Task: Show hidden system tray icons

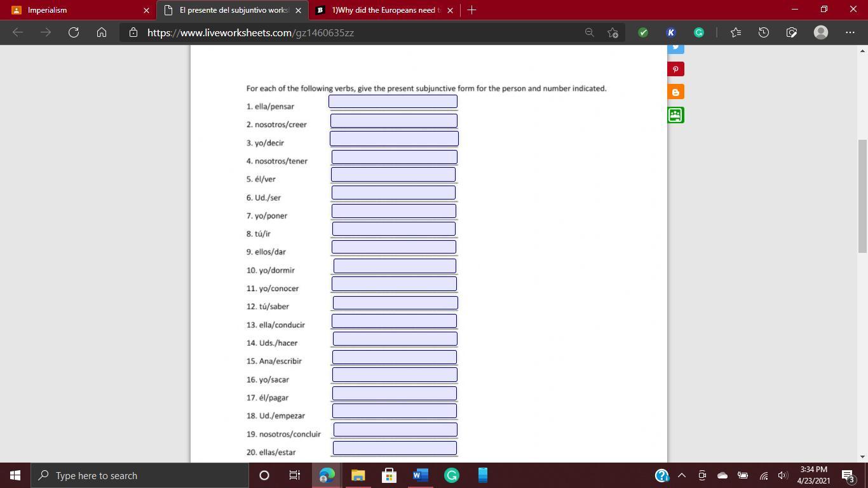Action: coord(682,475)
